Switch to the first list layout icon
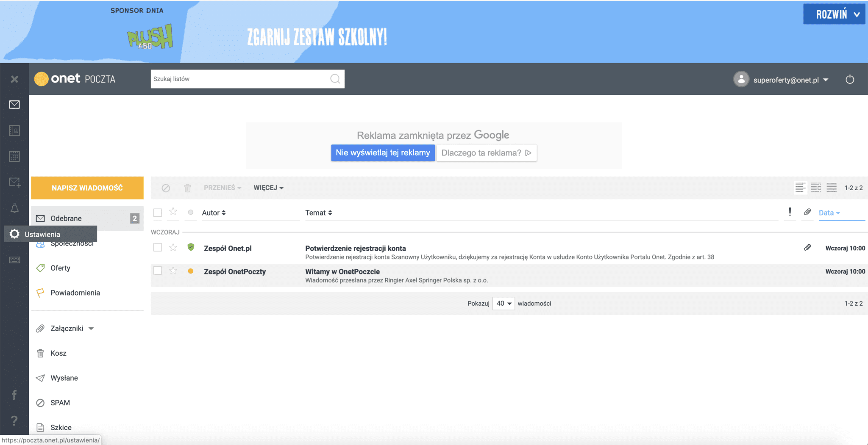 (800, 188)
